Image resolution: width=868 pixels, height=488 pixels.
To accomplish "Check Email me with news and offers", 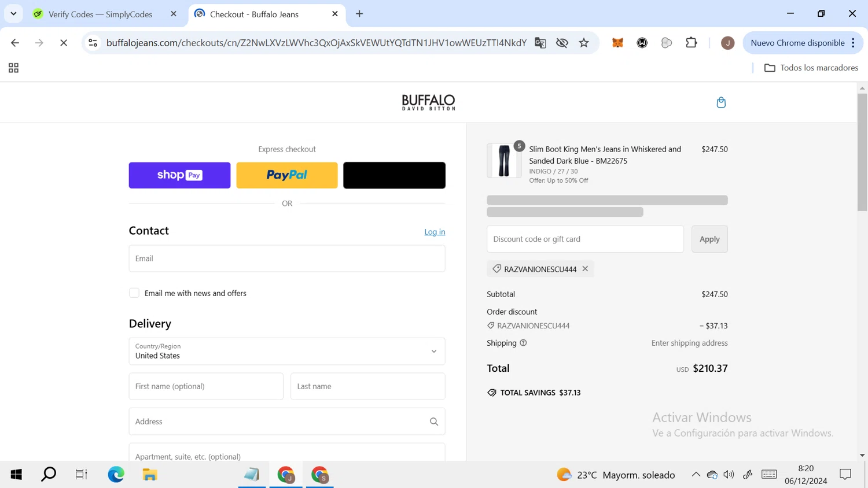I will point(134,293).
